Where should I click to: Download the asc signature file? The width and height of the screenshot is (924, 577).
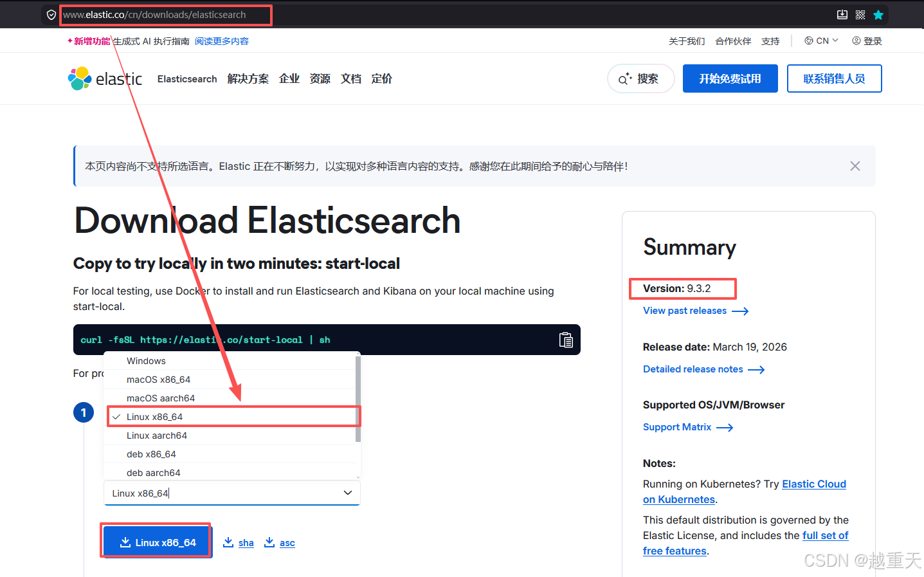[280, 543]
